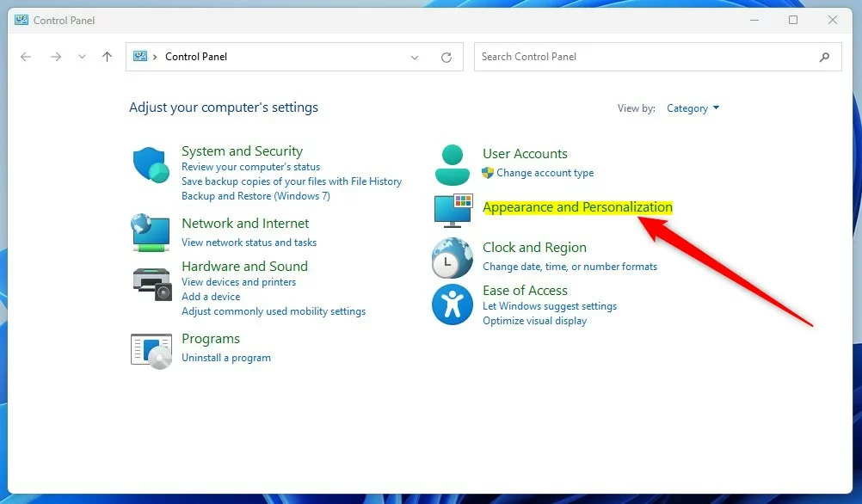Open the Clock and Region globe icon
The width and height of the screenshot is (862, 504).
click(453, 258)
